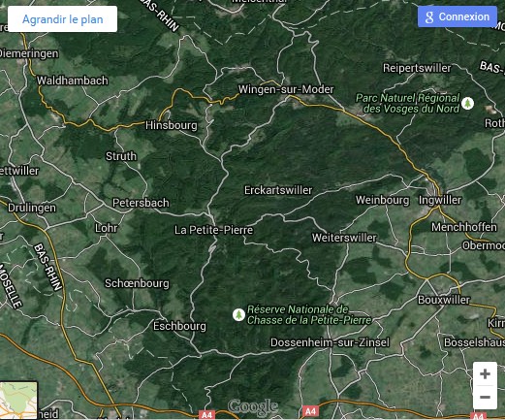
Task: Click the Google logo at bottom
Action: 252,406
